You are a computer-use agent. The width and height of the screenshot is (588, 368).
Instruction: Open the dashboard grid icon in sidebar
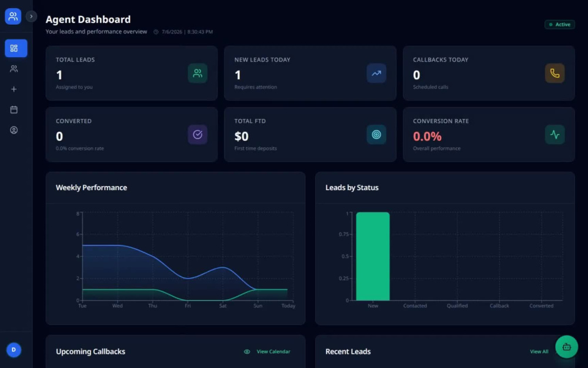(16, 48)
